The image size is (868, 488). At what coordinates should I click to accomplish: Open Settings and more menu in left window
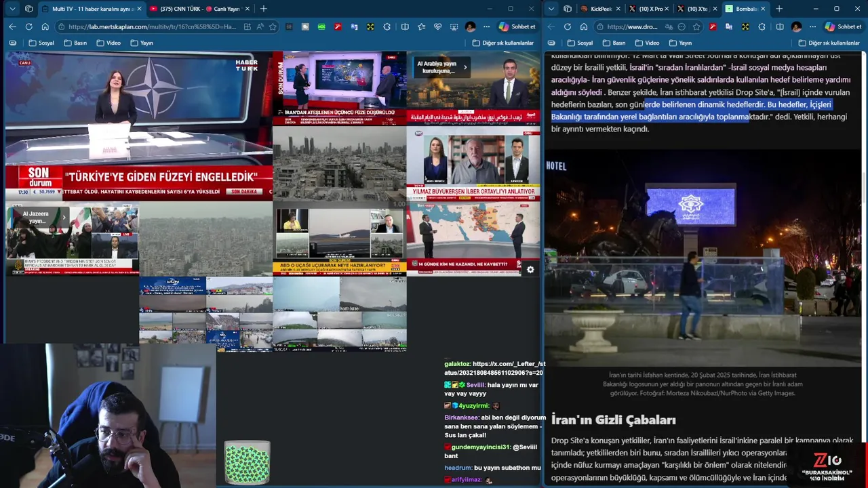(x=486, y=26)
